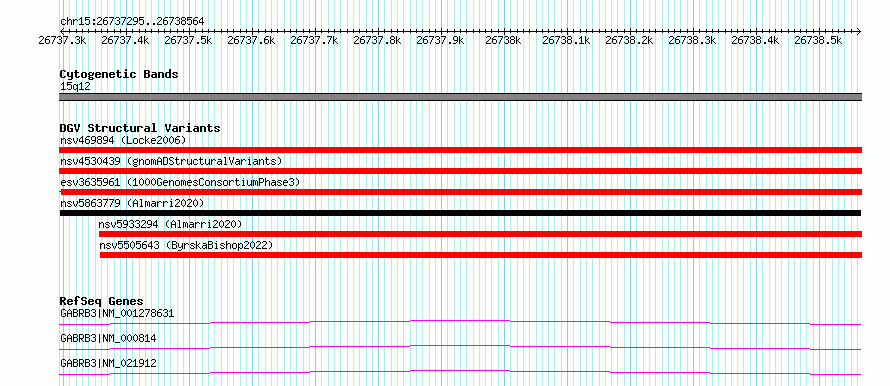Open variant label nsv4530439 (gnomADStructuralVariants)
Image resolution: width=890 pixels, height=386 pixels.
pyautogui.click(x=171, y=161)
